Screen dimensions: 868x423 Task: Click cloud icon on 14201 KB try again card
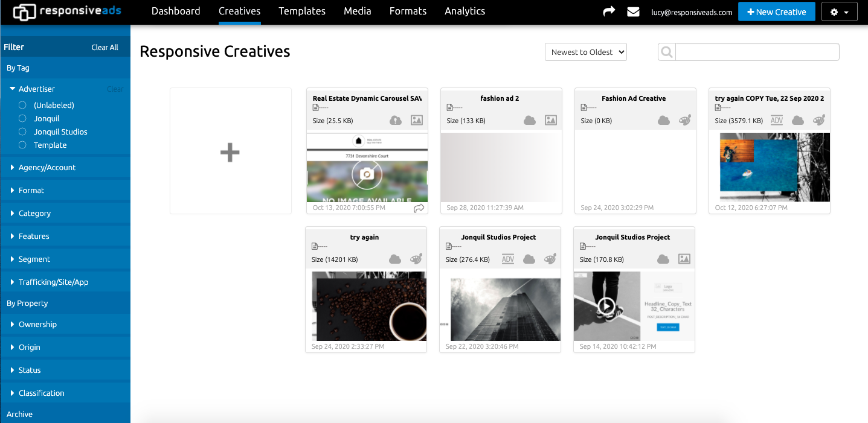[395, 259]
